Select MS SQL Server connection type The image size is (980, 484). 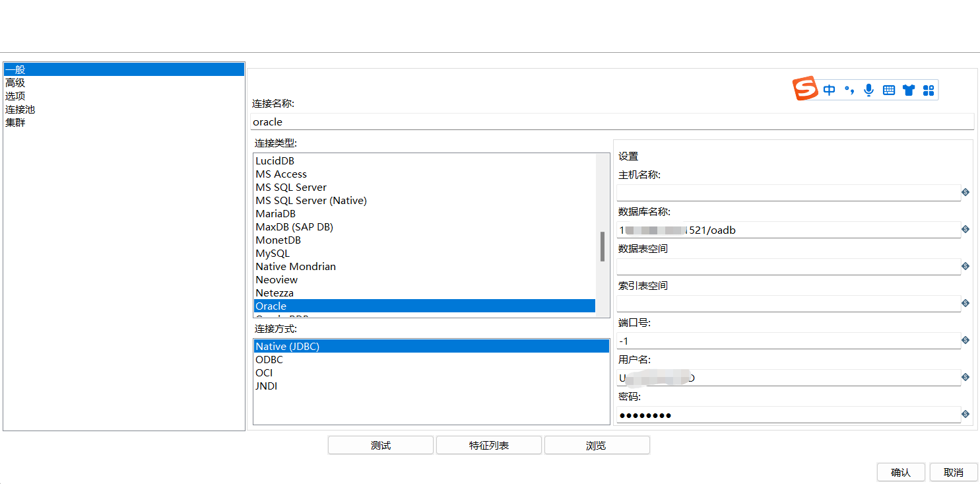click(x=424, y=188)
